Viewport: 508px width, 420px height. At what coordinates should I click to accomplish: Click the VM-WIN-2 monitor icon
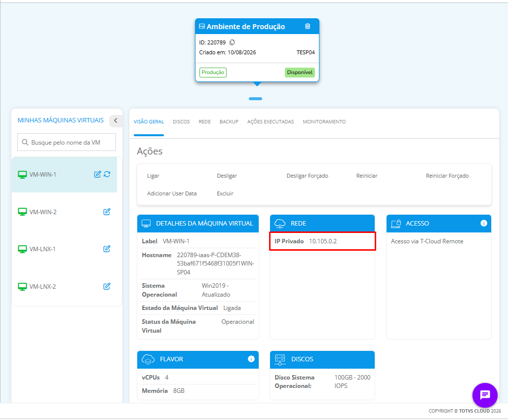click(x=22, y=212)
